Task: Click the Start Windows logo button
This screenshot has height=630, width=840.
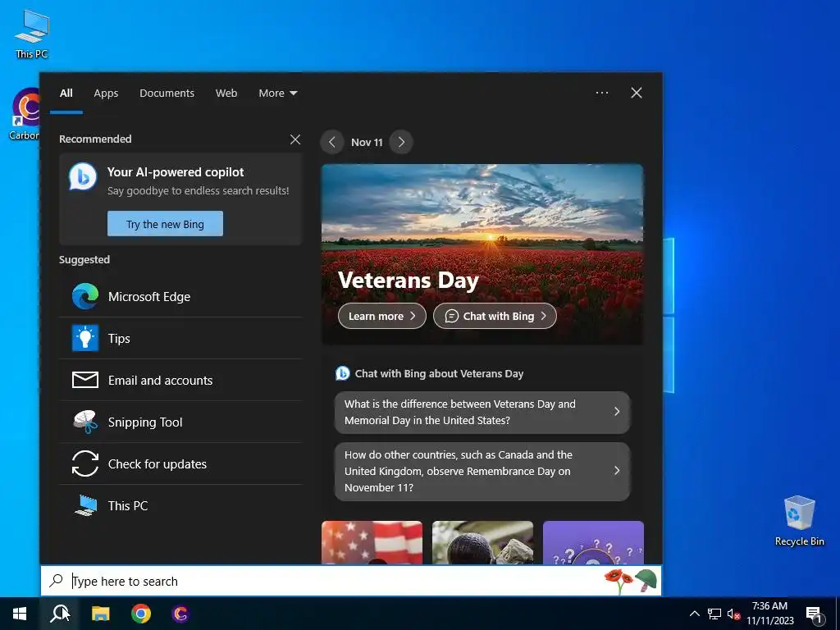Action: pos(20,614)
